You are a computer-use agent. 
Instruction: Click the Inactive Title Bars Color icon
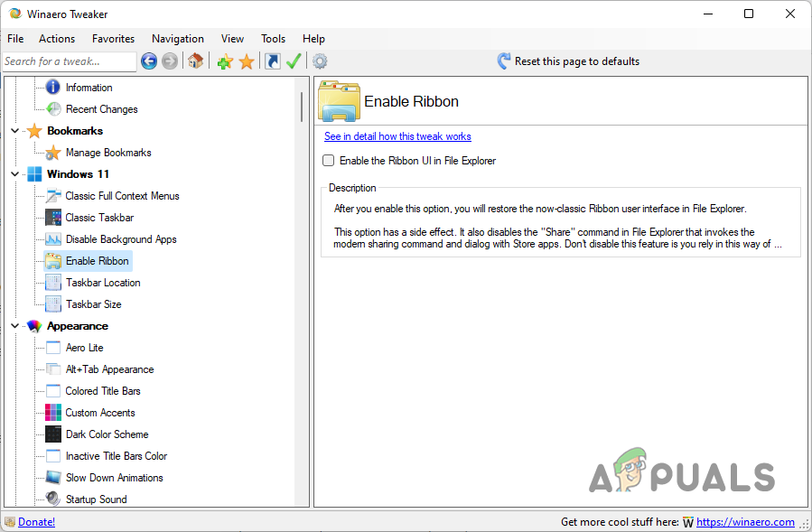click(x=52, y=456)
